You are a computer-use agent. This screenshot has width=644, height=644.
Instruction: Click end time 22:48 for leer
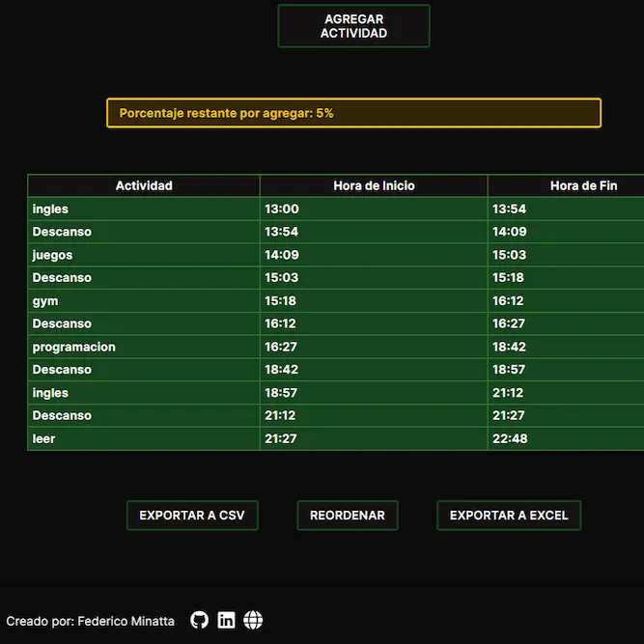click(566, 438)
